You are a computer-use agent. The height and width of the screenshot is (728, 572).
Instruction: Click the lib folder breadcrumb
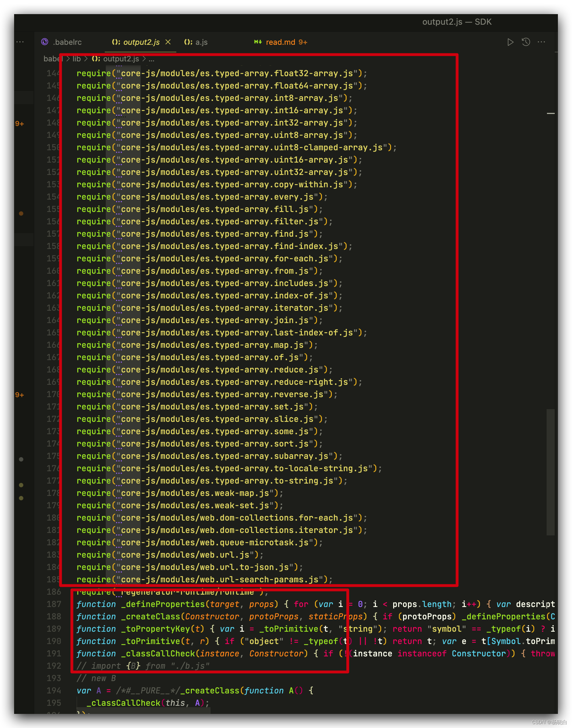[x=77, y=59]
